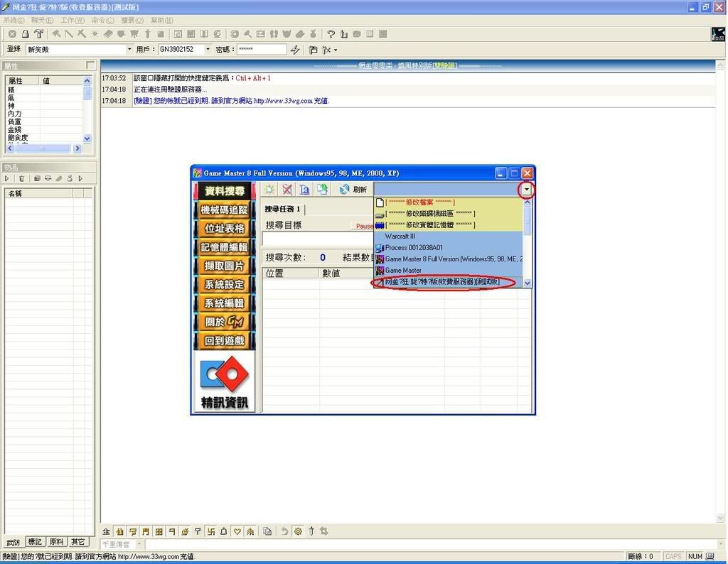Open the 用戶 dropdown showing GN3902152
728x564 pixels.
208,50
